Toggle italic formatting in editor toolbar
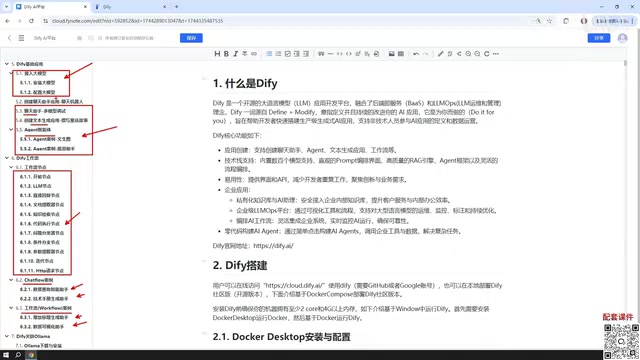640x360 pixels. 236,54
